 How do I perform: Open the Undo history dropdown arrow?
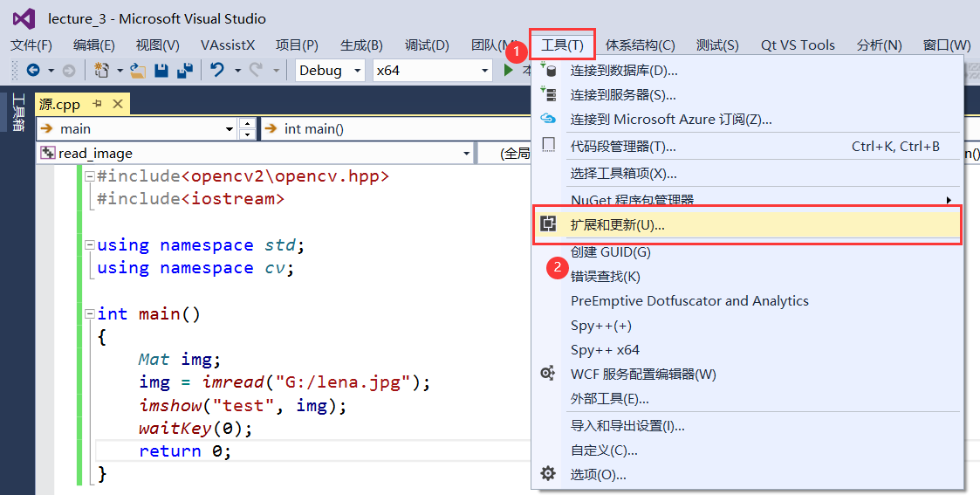(x=237, y=71)
